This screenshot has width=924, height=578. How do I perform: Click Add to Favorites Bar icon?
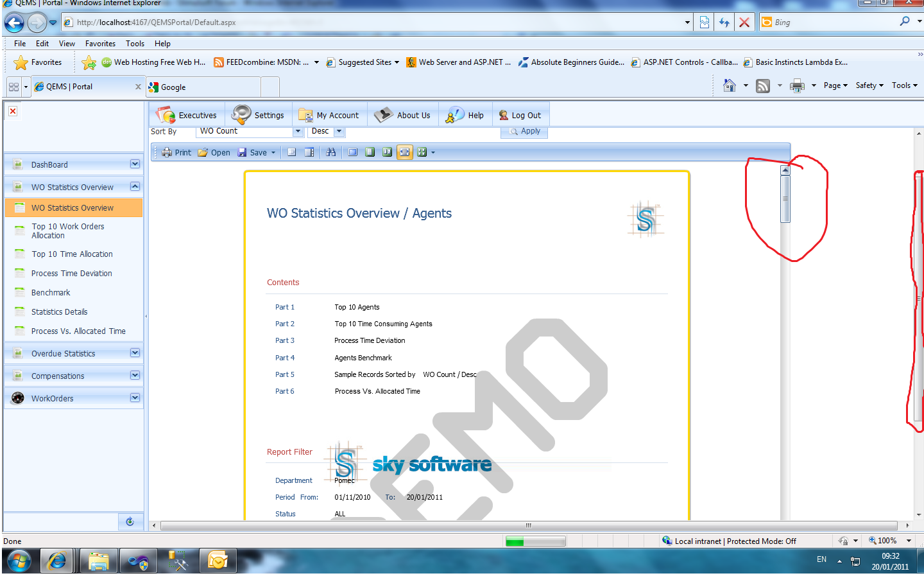point(89,62)
